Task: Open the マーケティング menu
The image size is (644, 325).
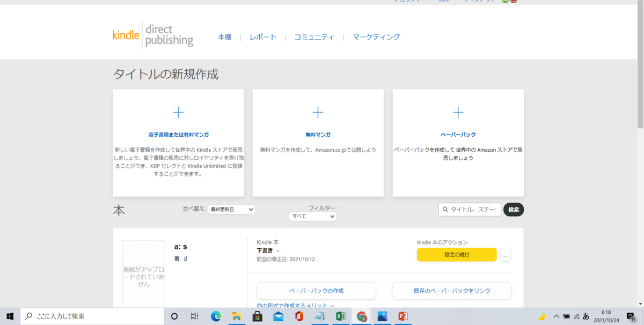Action: coord(376,37)
